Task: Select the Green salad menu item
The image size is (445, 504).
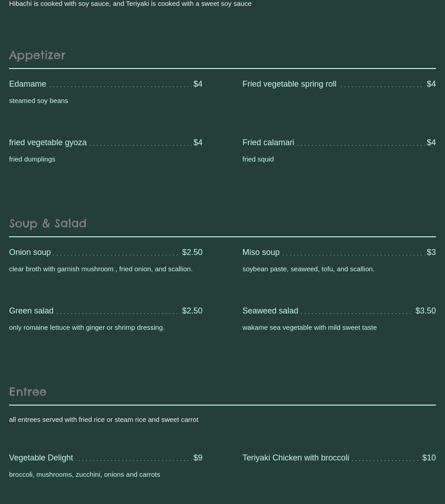Action: [x=31, y=311]
